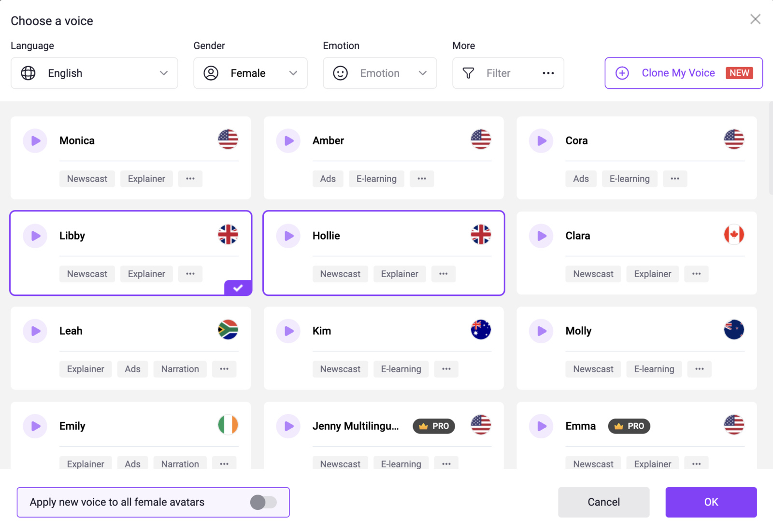Select the Newscast tag under Kim

340,369
